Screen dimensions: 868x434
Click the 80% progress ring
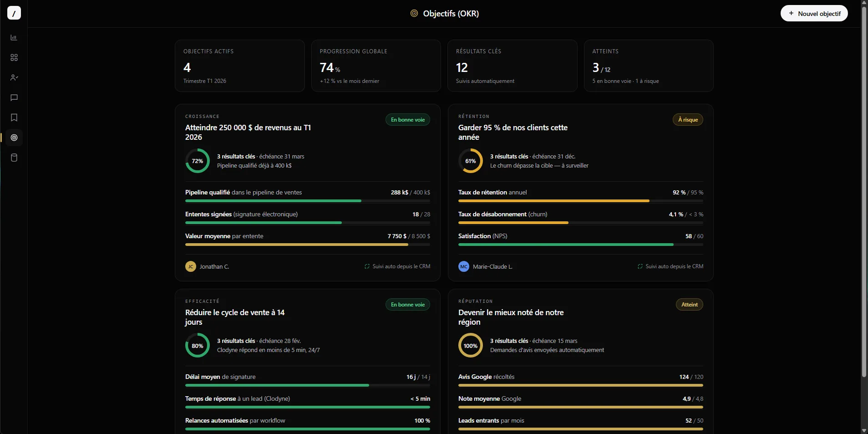point(198,346)
